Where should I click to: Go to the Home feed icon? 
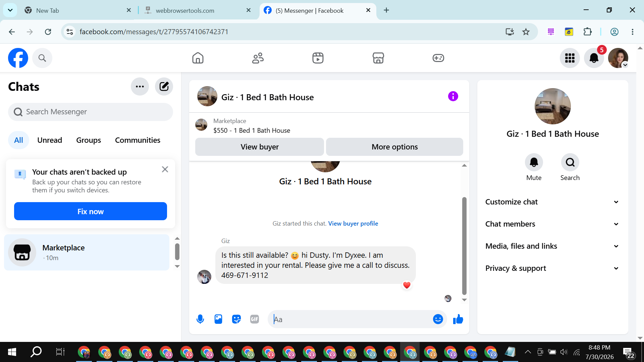(x=198, y=58)
